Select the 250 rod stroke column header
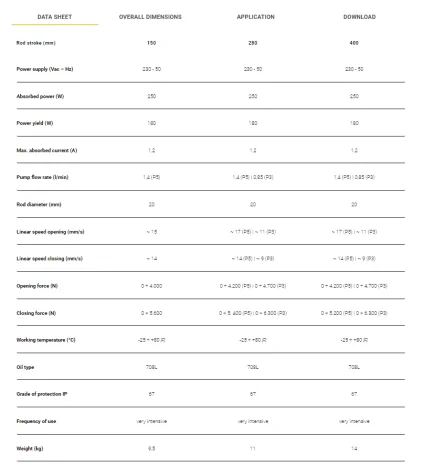The image size is (424, 465). [253, 43]
